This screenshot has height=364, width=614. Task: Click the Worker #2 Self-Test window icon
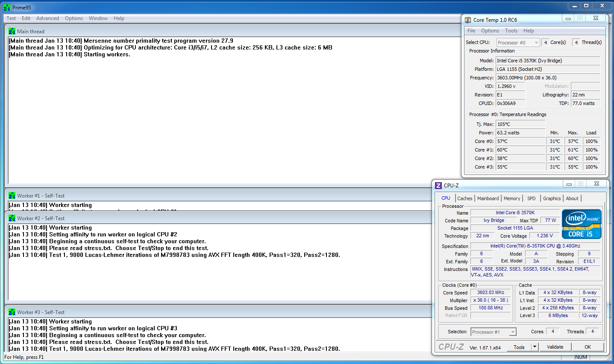pos(12,218)
